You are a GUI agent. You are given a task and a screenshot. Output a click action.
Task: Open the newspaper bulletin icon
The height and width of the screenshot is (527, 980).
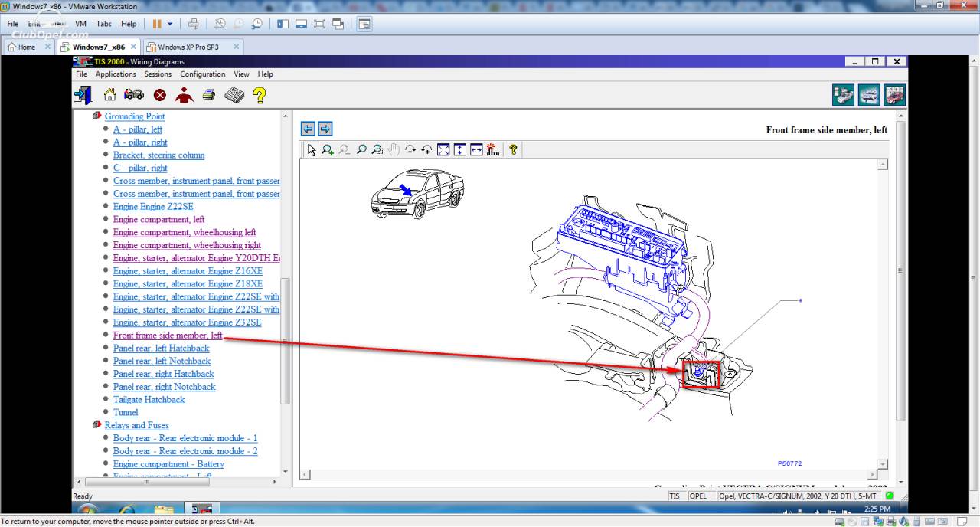click(234, 95)
